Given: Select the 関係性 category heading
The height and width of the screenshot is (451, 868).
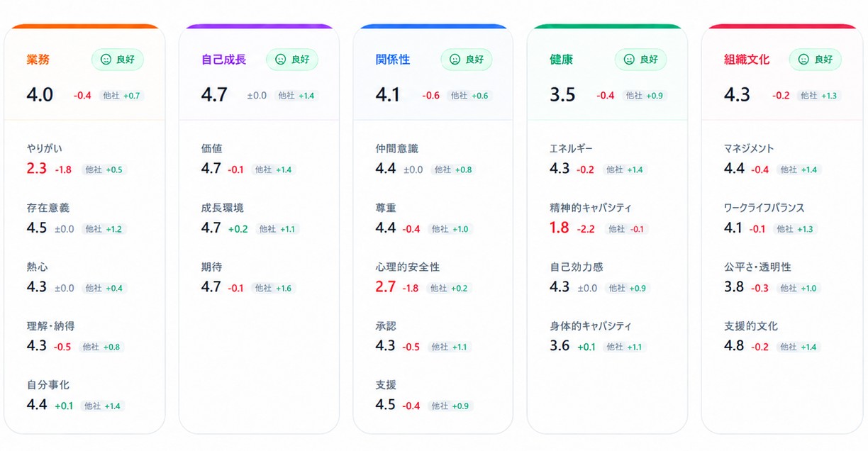Looking at the screenshot, I should [393, 60].
